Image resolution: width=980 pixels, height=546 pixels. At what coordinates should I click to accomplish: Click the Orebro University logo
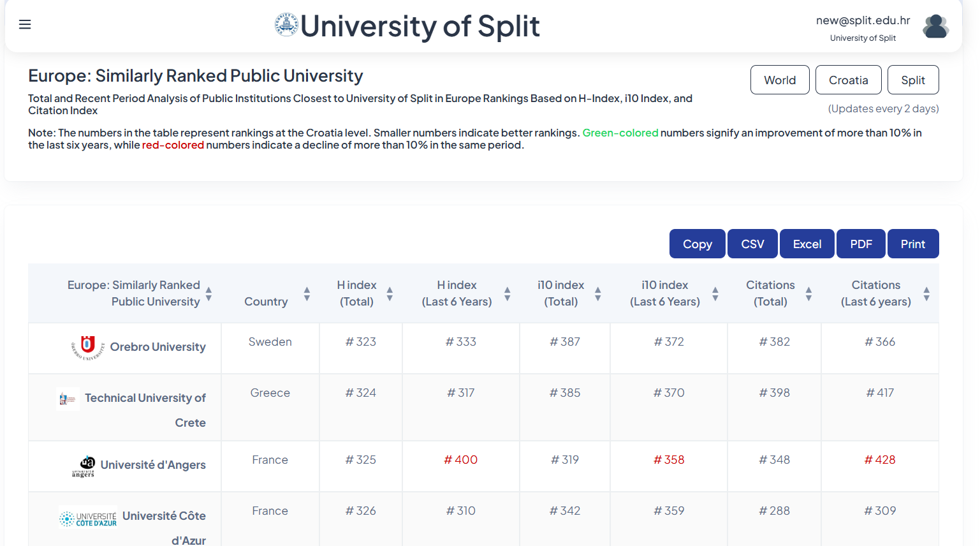(x=88, y=347)
